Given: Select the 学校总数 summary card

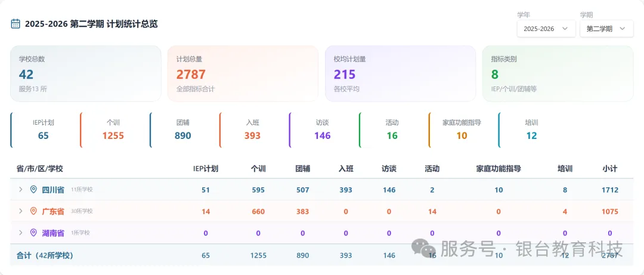Looking at the screenshot, I should click(85, 73).
